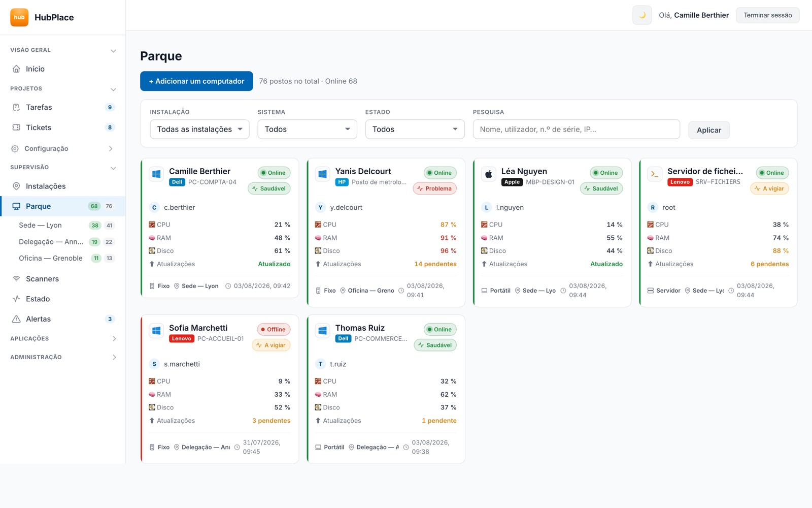
Task: Open the Instalação dropdown
Action: (x=199, y=129)
